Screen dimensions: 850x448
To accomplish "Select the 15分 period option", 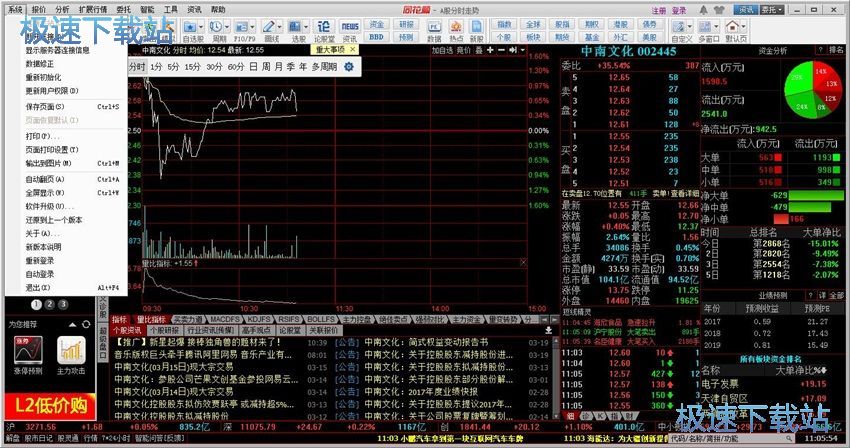I will coord(192,67).
